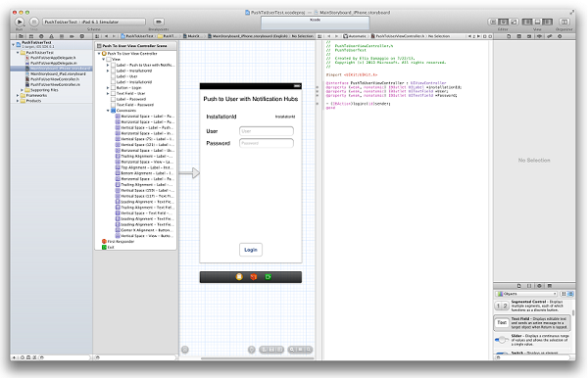Click the Stop button in the toolbar

(33, 22)
